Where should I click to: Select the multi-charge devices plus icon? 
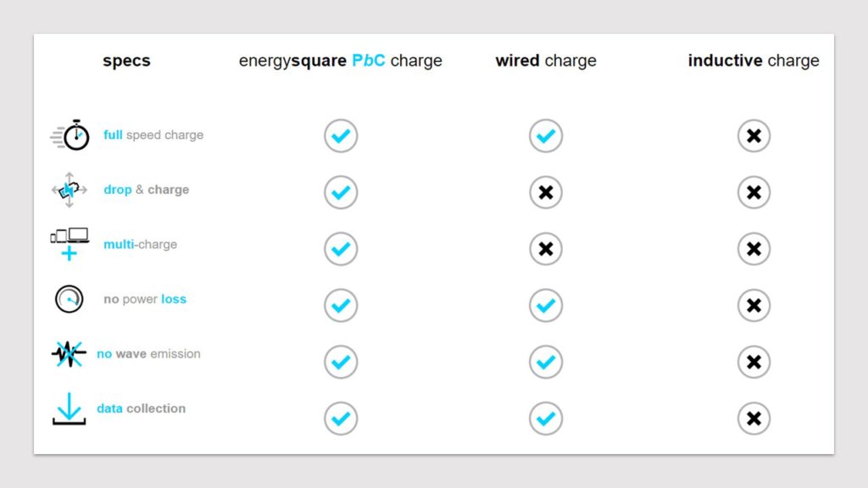click(x=70, y=244)
